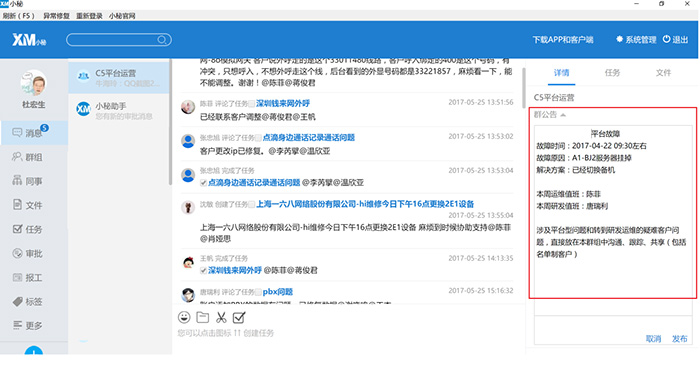Click timestamp 2017-05-25 15:16:32
700x370 pixels.
point(481,291)
